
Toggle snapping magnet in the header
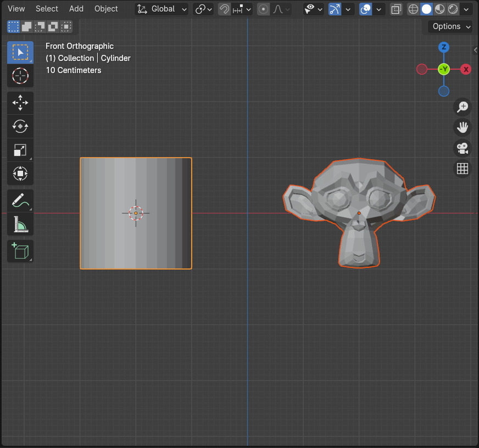pos(224,9)
